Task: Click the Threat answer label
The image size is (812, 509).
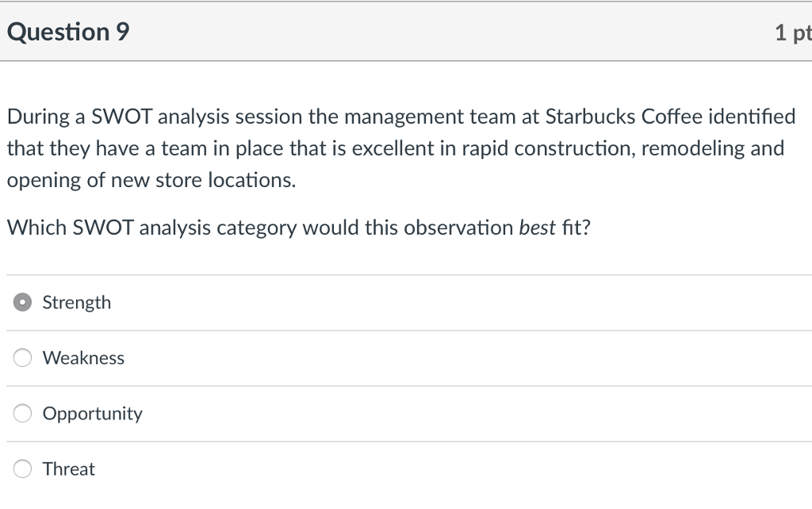Action: (69, 469)
